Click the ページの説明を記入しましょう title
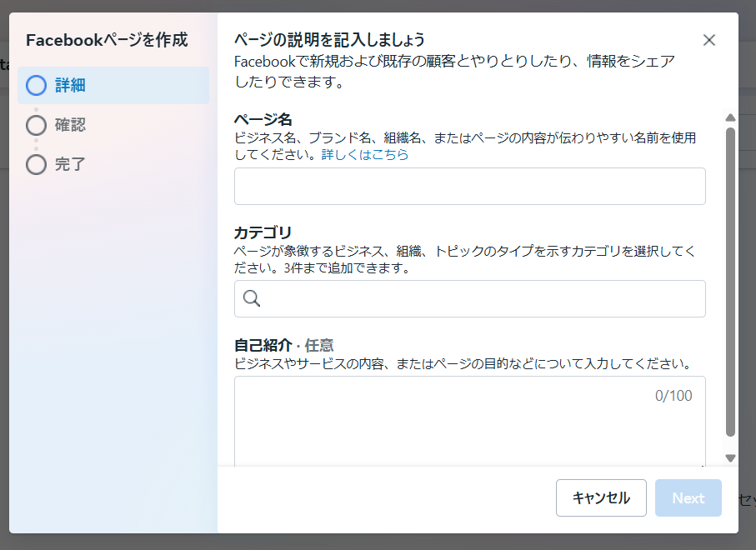 [329, 39]
